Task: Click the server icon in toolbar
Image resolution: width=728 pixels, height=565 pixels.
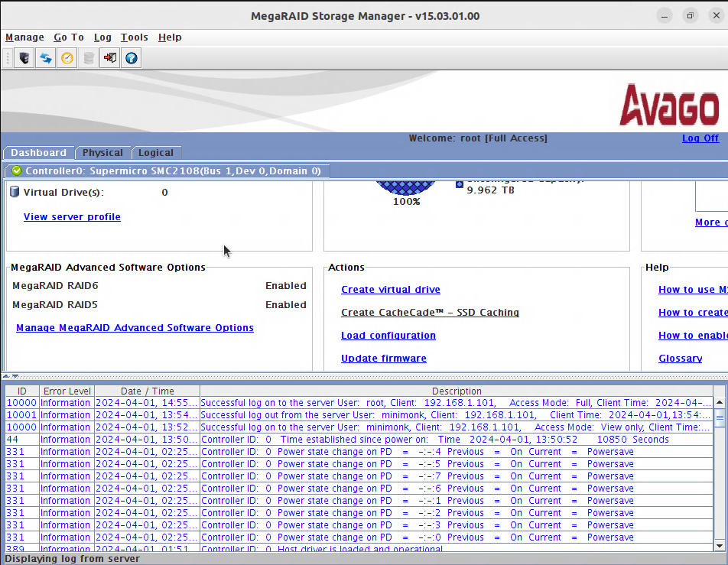Action: click(24, 58)
